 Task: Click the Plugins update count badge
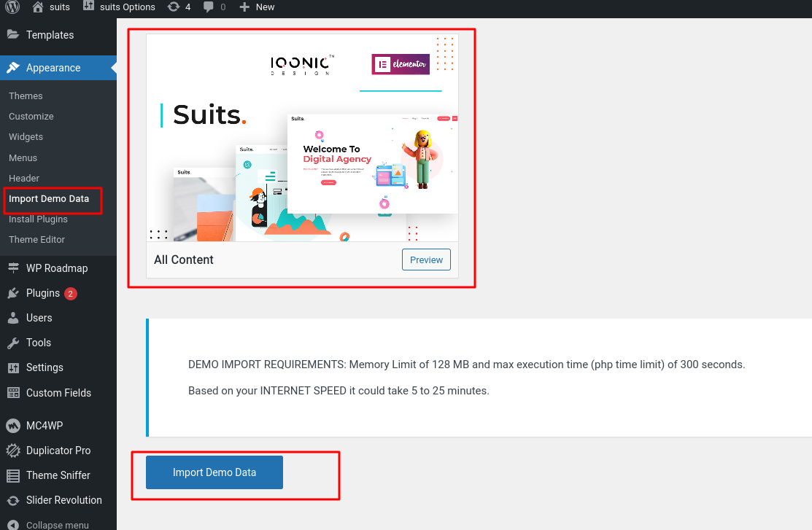click(71, 294)
